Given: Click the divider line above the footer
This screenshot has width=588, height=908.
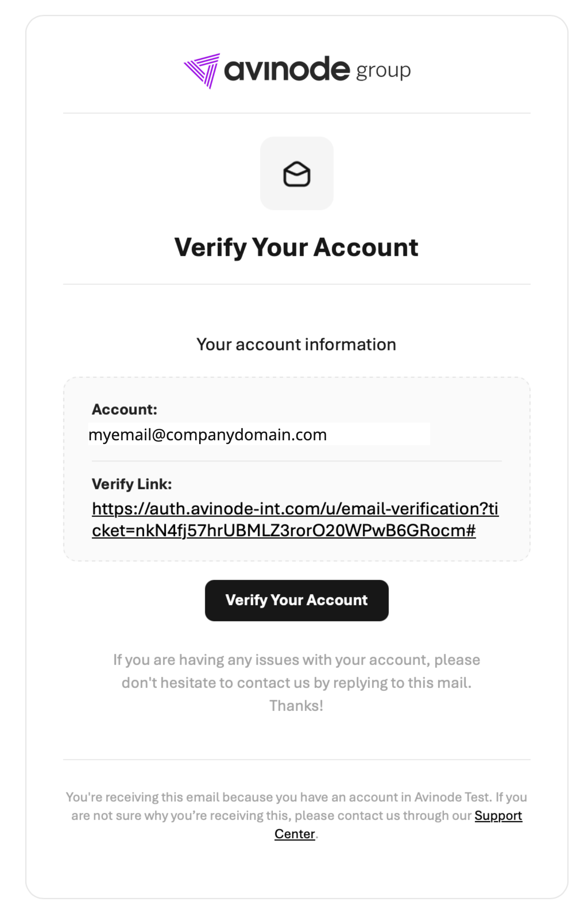Looking at the screenshot, I should 296,760.
